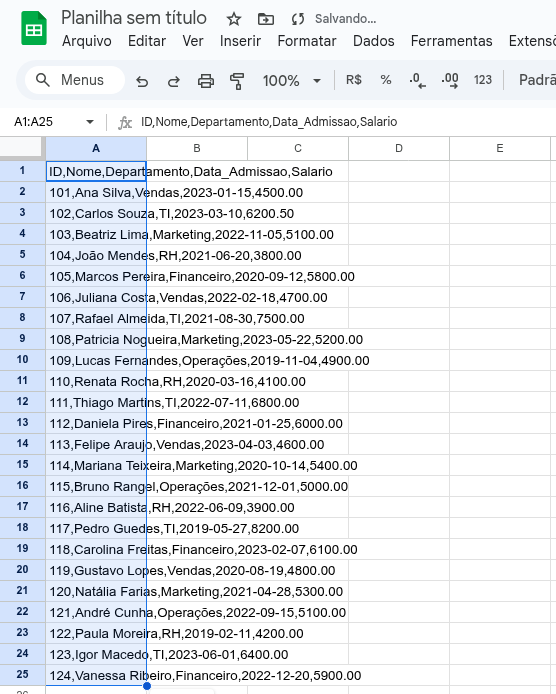556x694 pixels.
Task: Format as percent with % button
Action: [386, 80]
